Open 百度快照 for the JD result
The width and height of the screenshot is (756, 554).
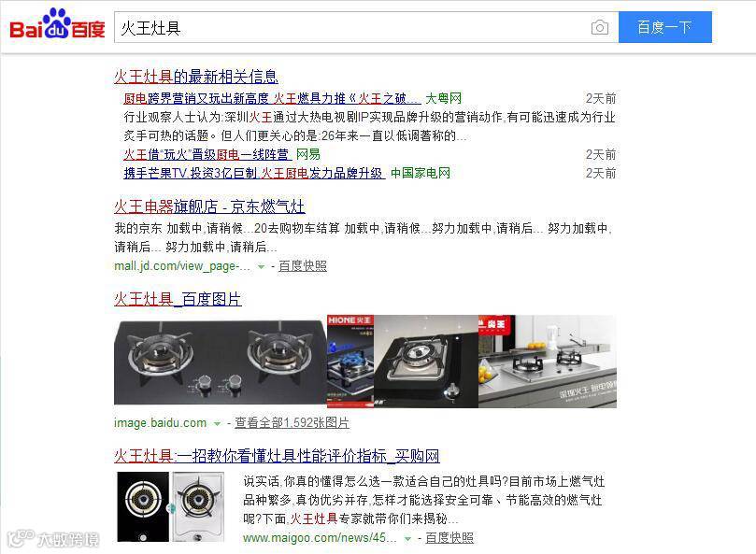pos(302,265)
